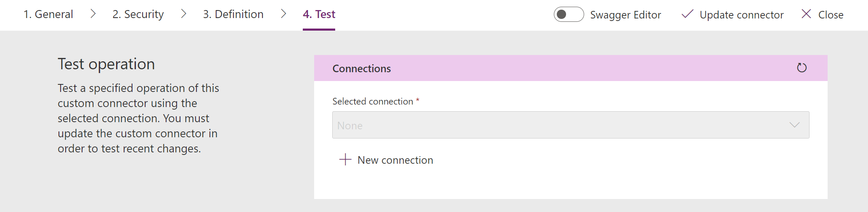Click the arrow between Security and Definition

click(183, 14)
